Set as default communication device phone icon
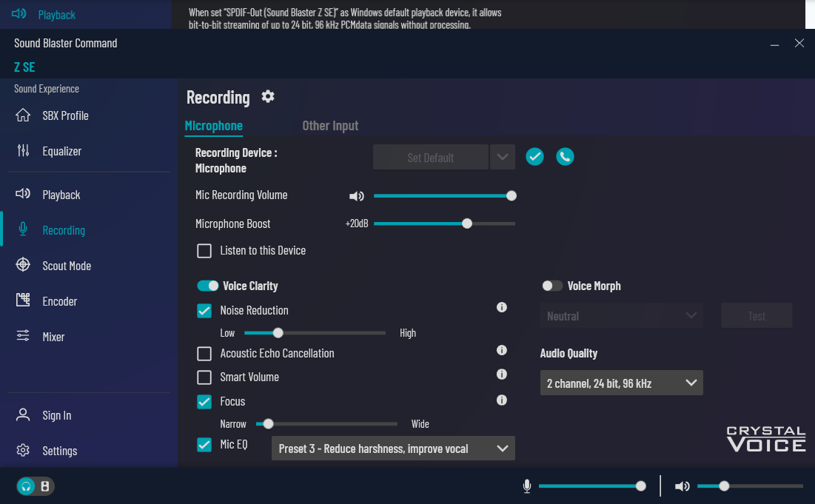Viewport: 815px width, 504px height. (565, 156)
